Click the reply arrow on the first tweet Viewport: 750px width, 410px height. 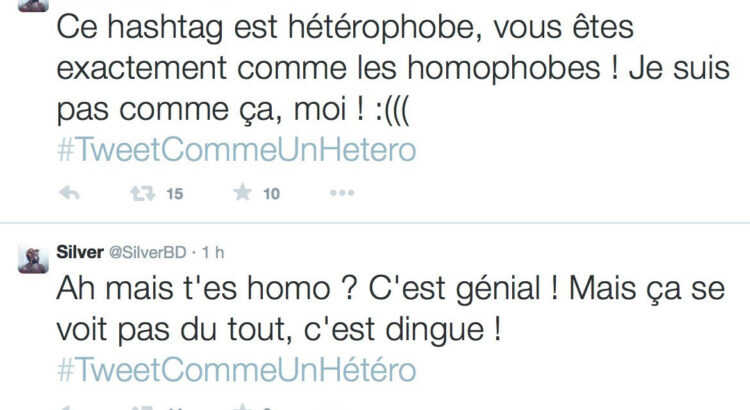[x=70, y=194]
